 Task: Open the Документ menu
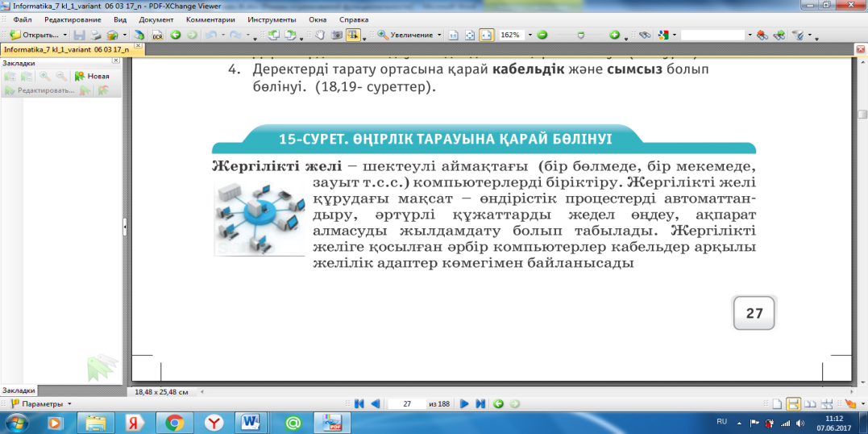click(156, 19)
